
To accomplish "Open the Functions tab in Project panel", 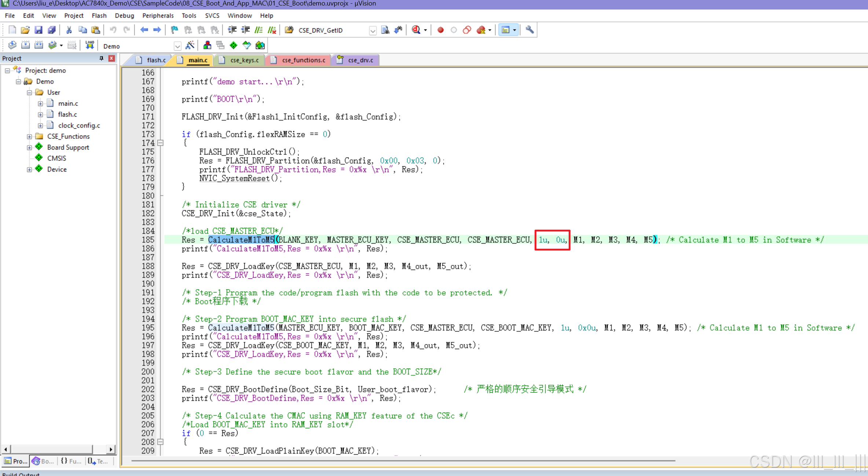I will (x=71, y=461).
